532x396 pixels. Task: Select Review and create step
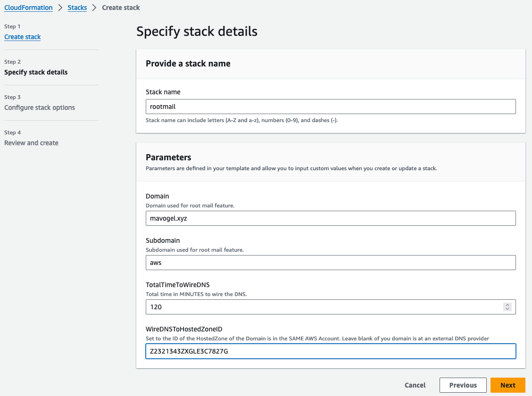click(31, 143)
